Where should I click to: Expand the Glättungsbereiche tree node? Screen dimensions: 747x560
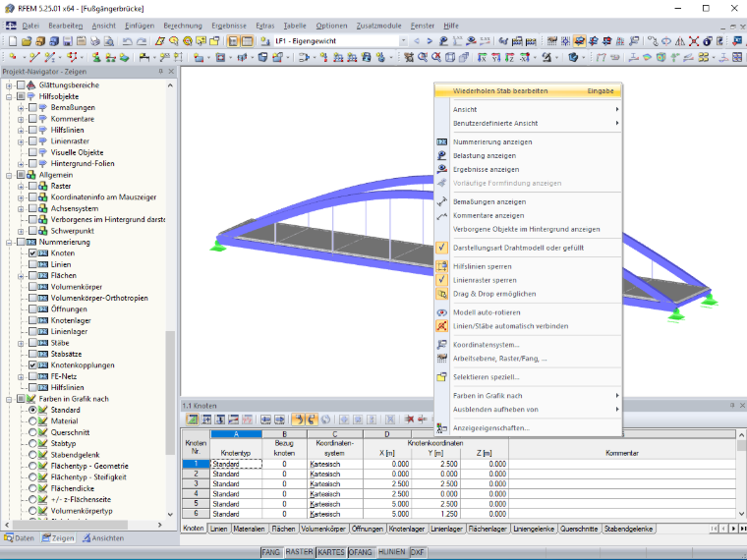coord(9,85)
